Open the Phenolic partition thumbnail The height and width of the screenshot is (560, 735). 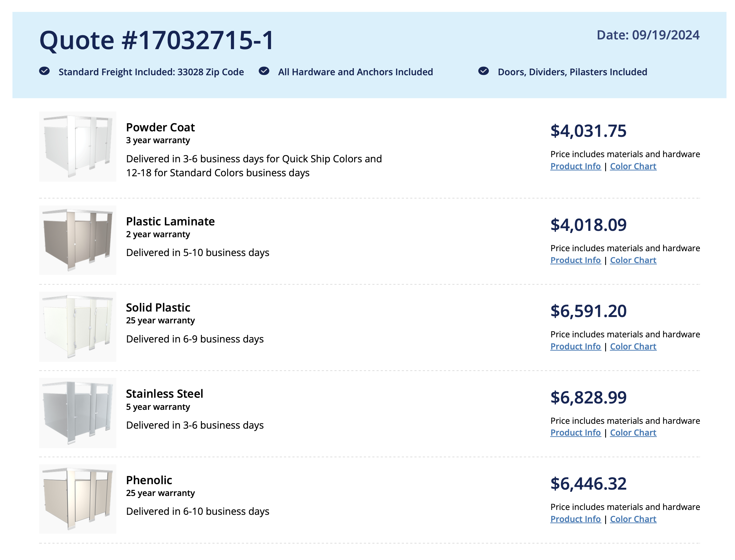point(77,499)
